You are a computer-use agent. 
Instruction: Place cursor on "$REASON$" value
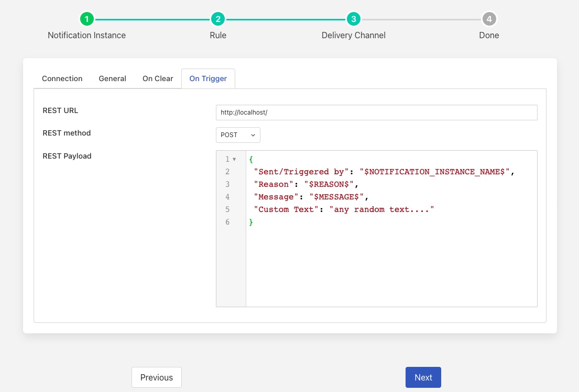tap(329, 184)
